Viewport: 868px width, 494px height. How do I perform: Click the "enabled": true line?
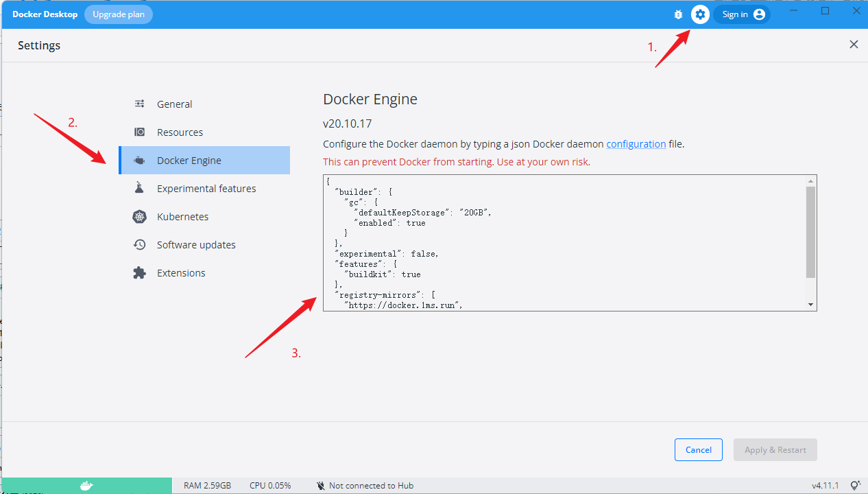(x=389, y=223)
